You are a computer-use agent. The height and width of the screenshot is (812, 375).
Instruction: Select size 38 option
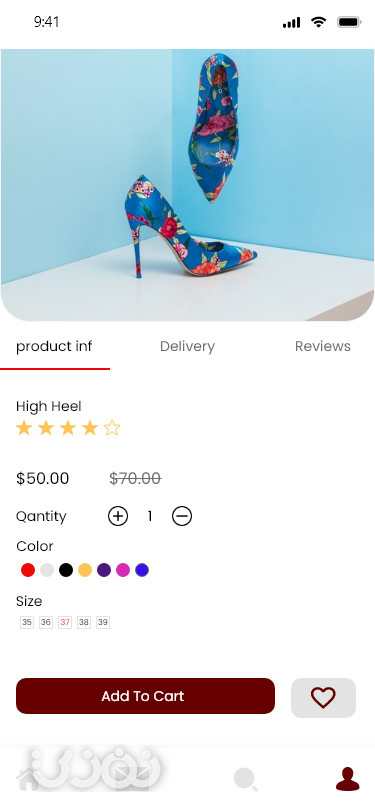coord(84,622)
